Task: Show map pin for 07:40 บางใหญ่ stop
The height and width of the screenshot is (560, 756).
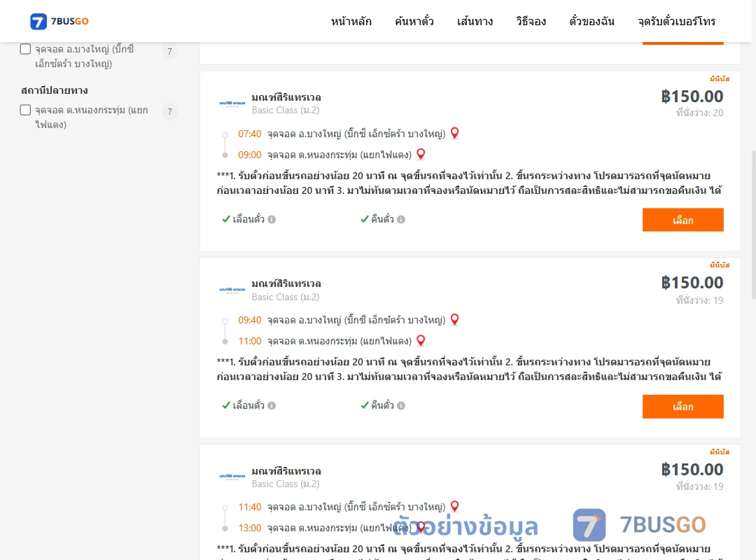Action: [455, 133]
